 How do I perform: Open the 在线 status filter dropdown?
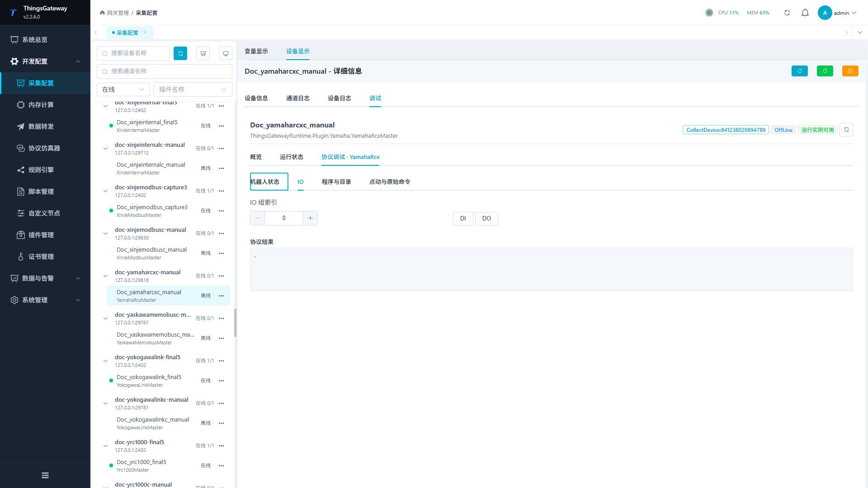click(x=123, y=89)
